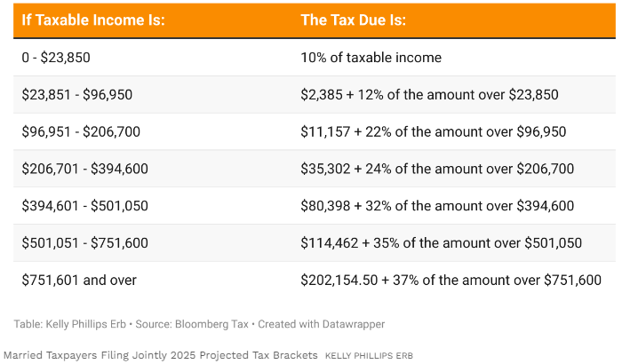Viewport: 622px width, 364px height.
Task: Click '$80,398 + 32%' tax due cell
Action: click(437, 206)
